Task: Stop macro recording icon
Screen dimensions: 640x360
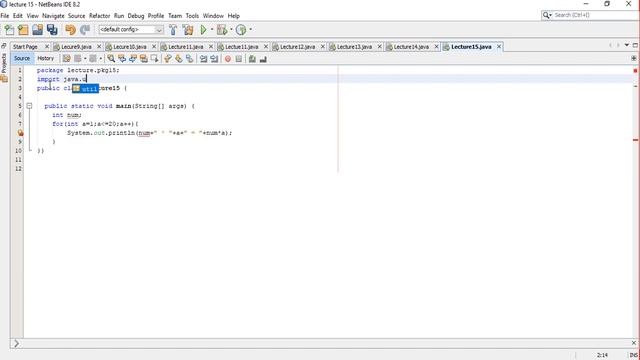Action: coord(239,59)
